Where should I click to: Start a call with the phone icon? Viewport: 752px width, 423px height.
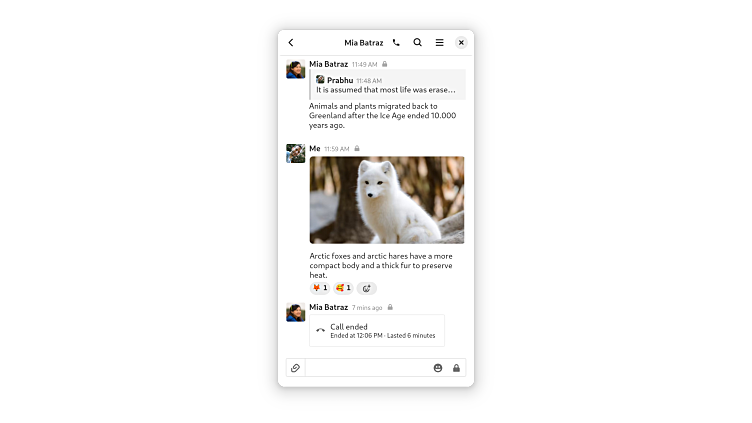(396, 43)
